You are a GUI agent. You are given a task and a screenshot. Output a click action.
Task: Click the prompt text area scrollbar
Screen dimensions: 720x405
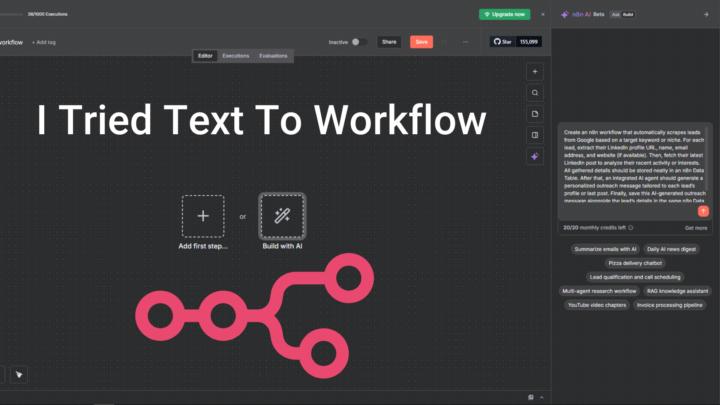(706, 156)
